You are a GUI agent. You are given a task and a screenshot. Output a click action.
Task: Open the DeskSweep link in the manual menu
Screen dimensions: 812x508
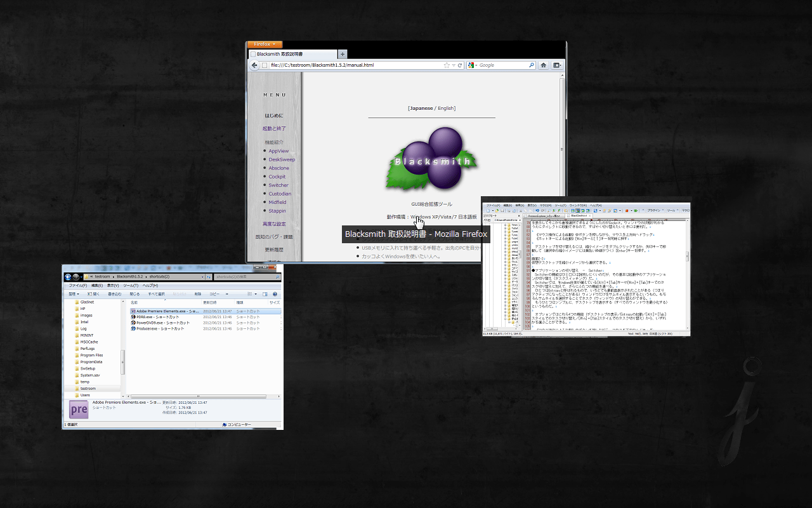pos(282,159)
